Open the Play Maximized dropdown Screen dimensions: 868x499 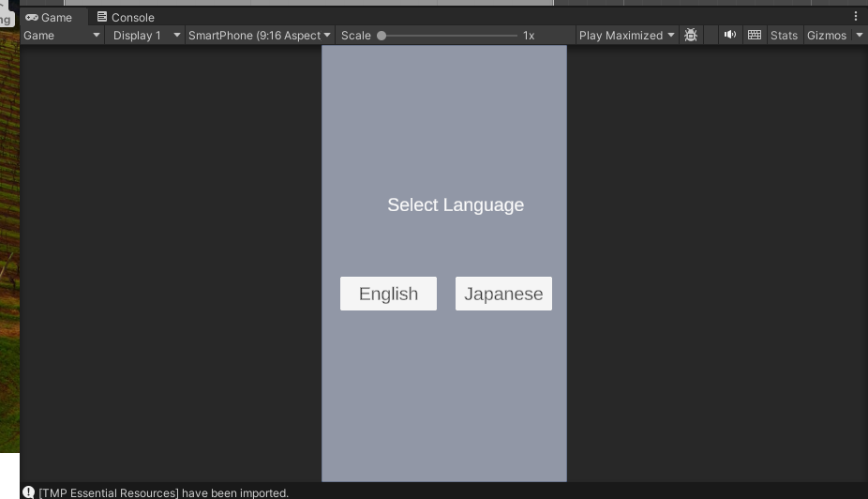pyautogui.click(x=626, y=35)
